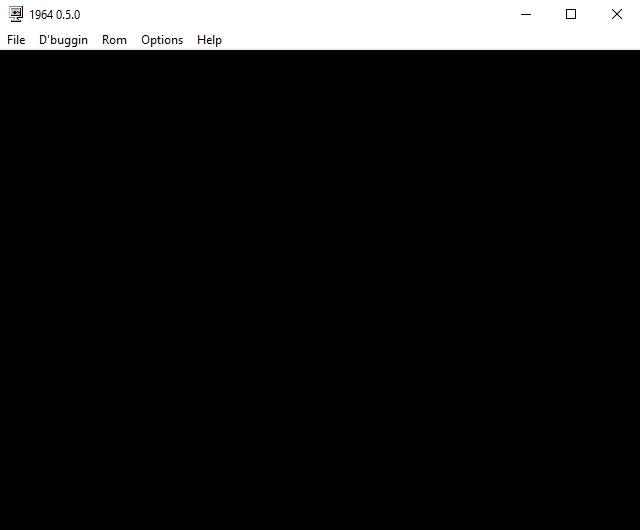Open the Options menu
Screen dimensions: 640x530
coord(162,40)
